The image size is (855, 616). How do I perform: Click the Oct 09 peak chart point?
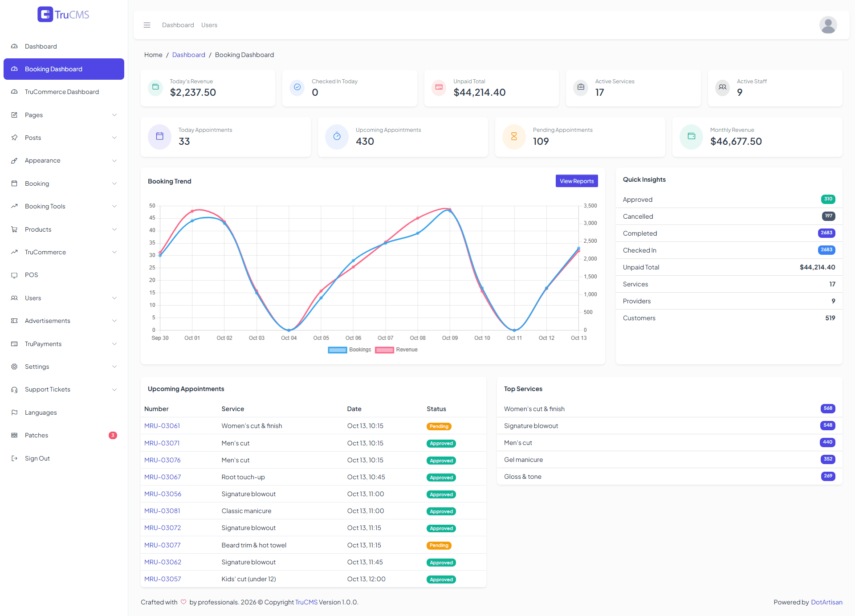[x=450, y=209]
